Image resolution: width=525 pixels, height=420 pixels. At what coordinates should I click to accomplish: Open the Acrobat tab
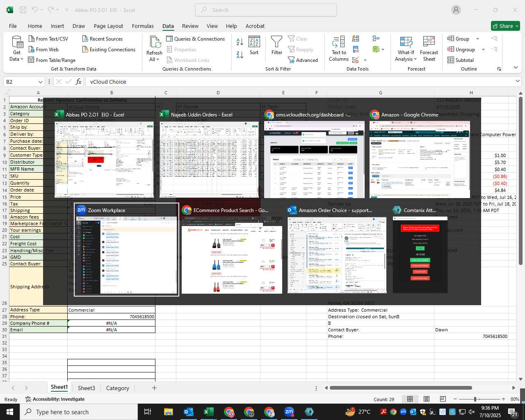point(255,26)
